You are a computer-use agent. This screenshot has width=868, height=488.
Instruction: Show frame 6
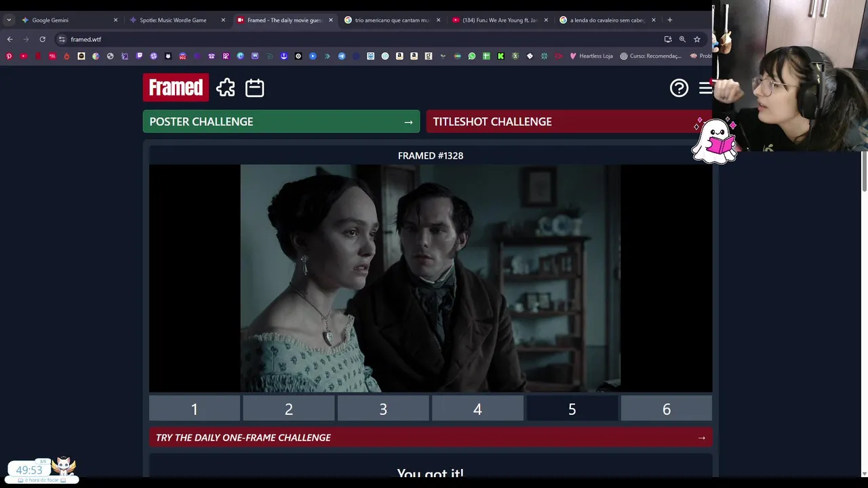[667, 409]
